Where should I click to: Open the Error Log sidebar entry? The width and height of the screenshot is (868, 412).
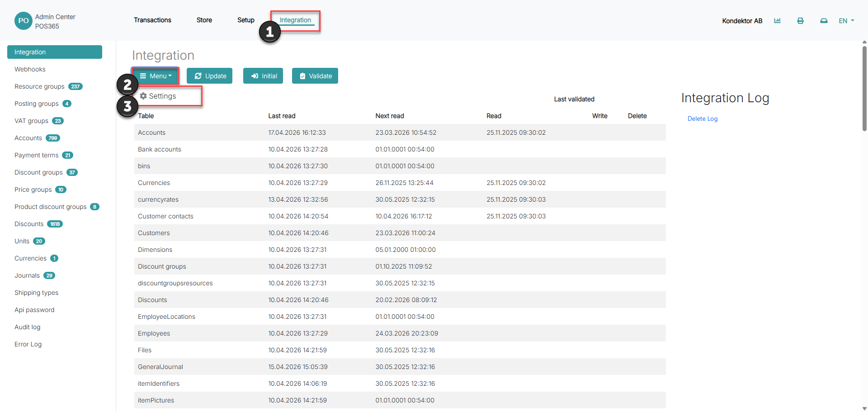point(28,344)
